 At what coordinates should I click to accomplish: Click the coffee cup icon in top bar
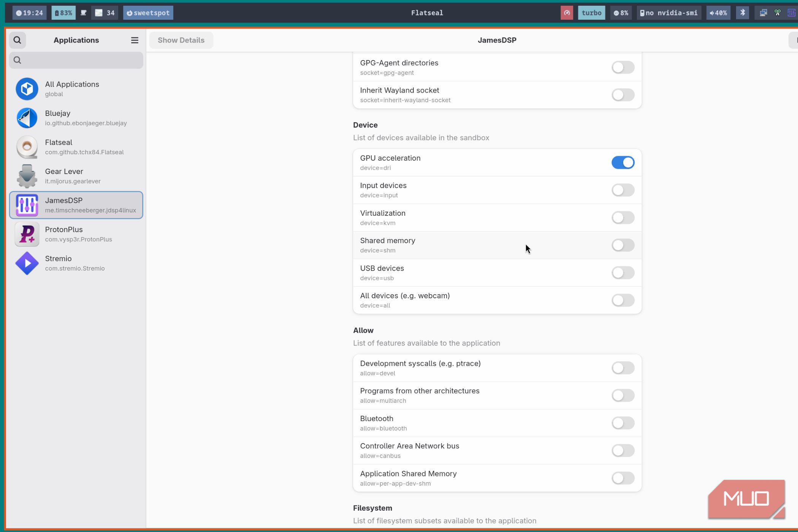(84, 13)
